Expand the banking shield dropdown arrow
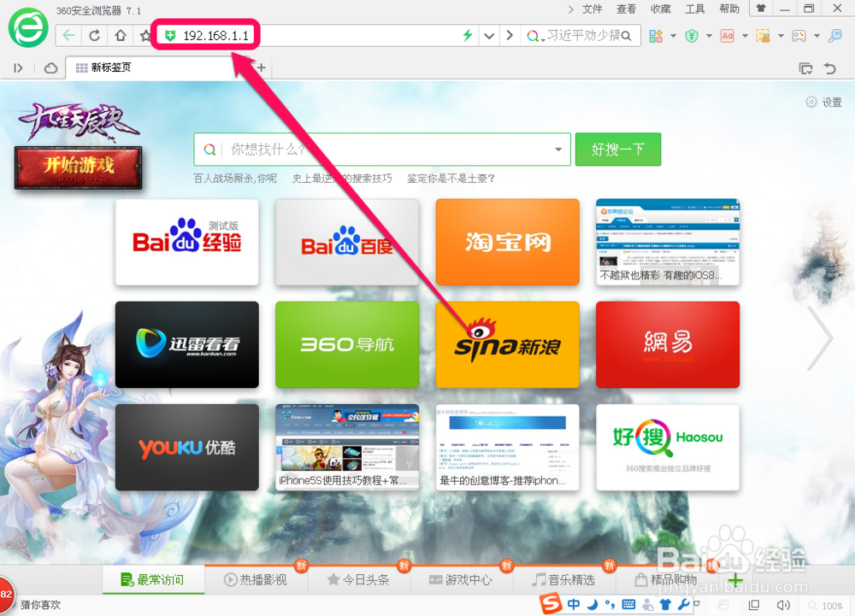The height and width of the screenshot is (616, 855). click(709, 36)
